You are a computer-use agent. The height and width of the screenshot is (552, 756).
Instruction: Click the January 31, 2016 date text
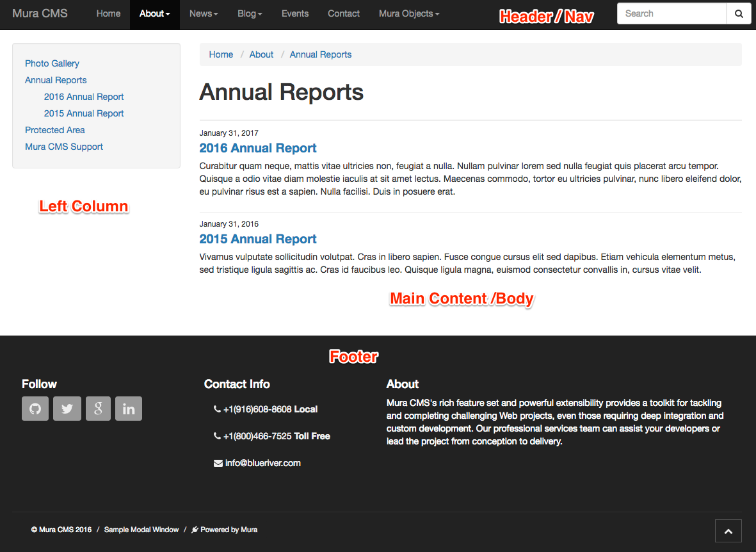click(229, 224)
